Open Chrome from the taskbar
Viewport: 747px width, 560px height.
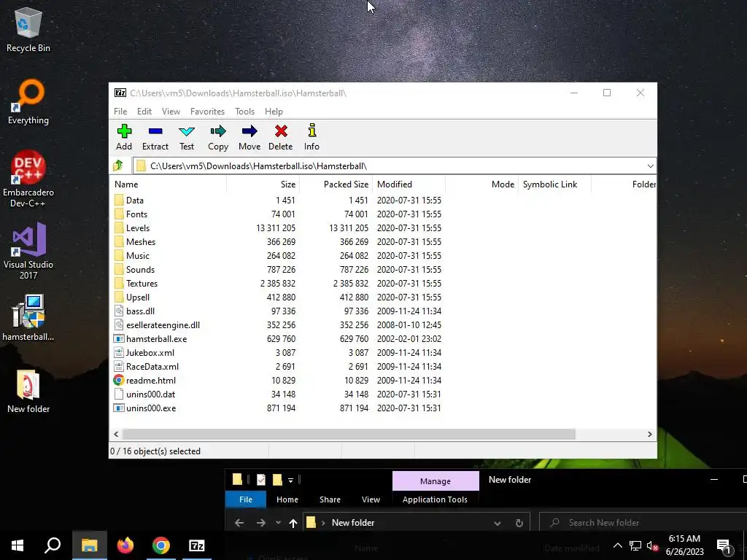(x=161, y=545)
